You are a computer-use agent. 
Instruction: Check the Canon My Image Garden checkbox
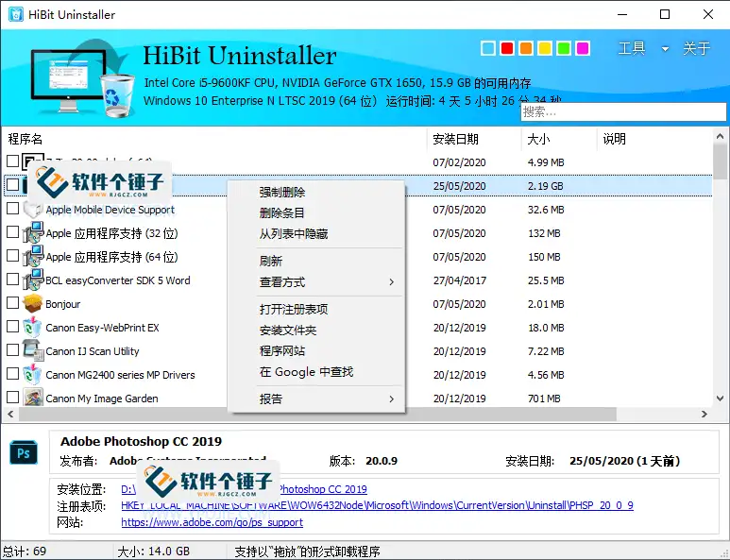click(12, 397)
